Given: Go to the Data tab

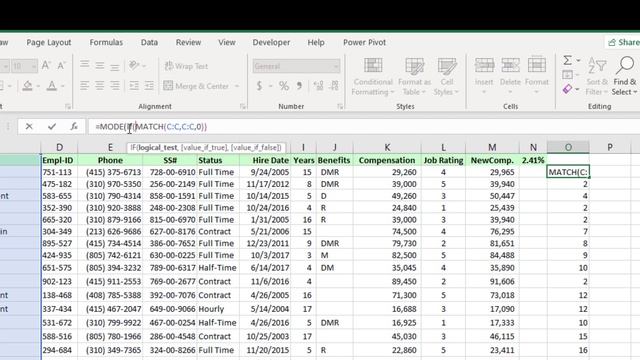Looking at the screenshot, I should tap(149, 42).
